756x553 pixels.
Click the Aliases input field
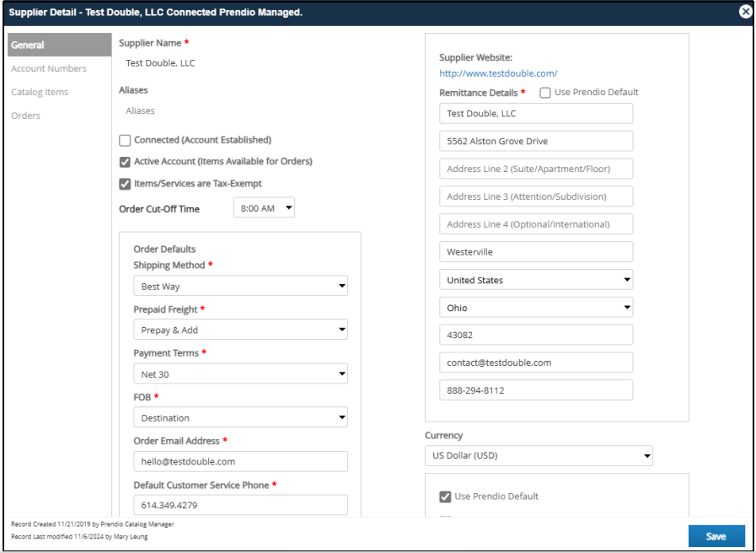point(193,110)
